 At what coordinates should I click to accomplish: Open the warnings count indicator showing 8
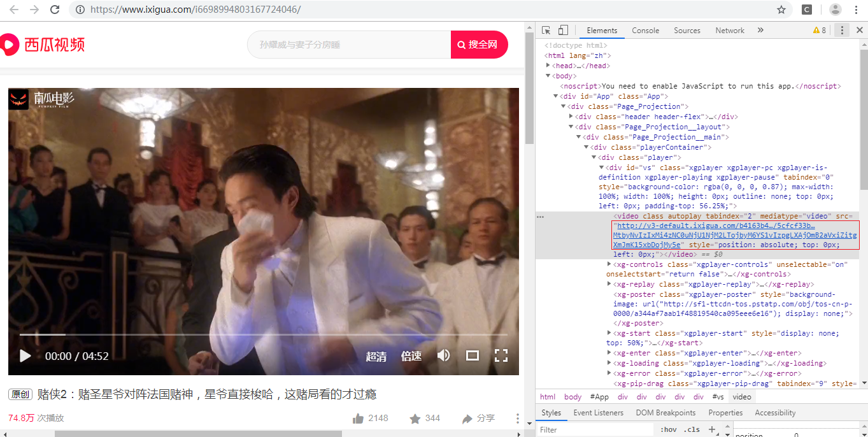tap(820, 30)
